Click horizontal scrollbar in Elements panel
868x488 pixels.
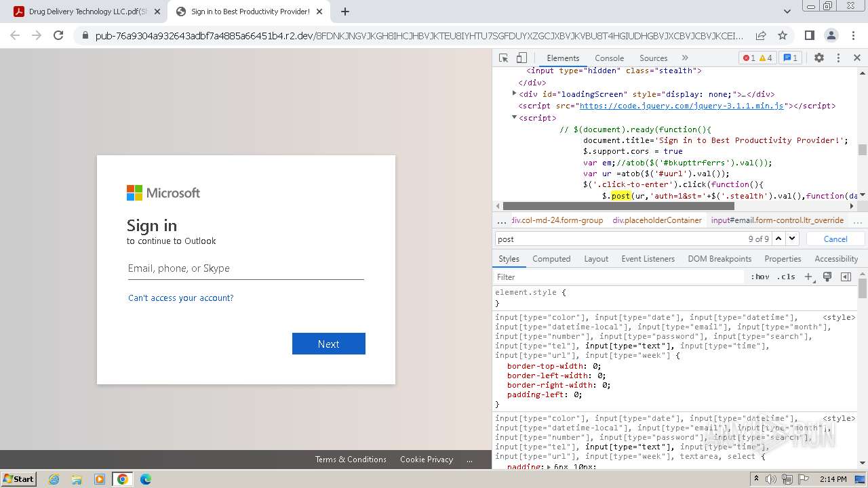(x=618, y=206)
